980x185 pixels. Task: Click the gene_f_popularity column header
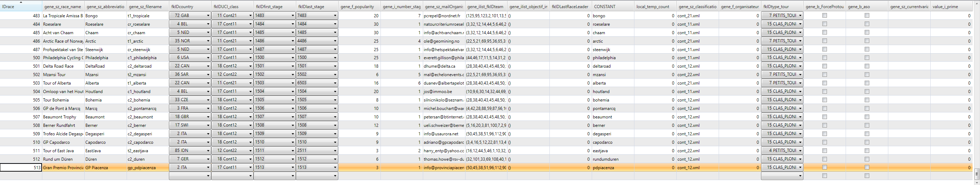click(x=359, y=6)
